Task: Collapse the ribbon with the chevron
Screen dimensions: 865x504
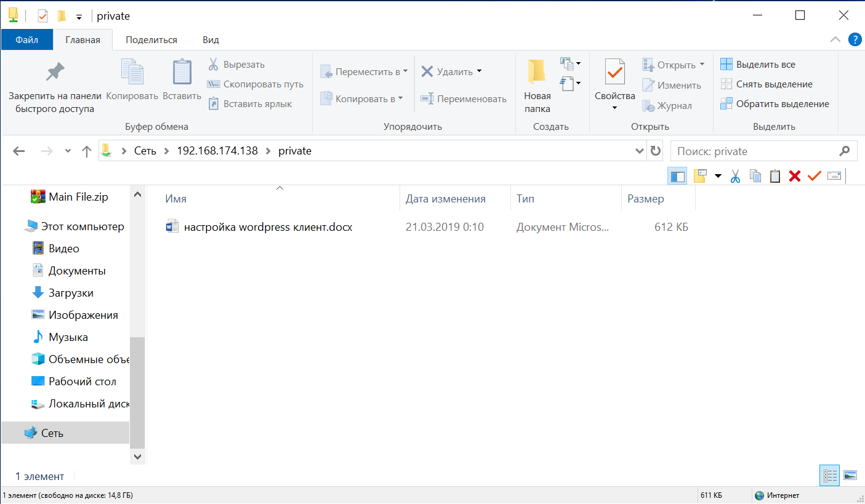Action: point(835,39)
